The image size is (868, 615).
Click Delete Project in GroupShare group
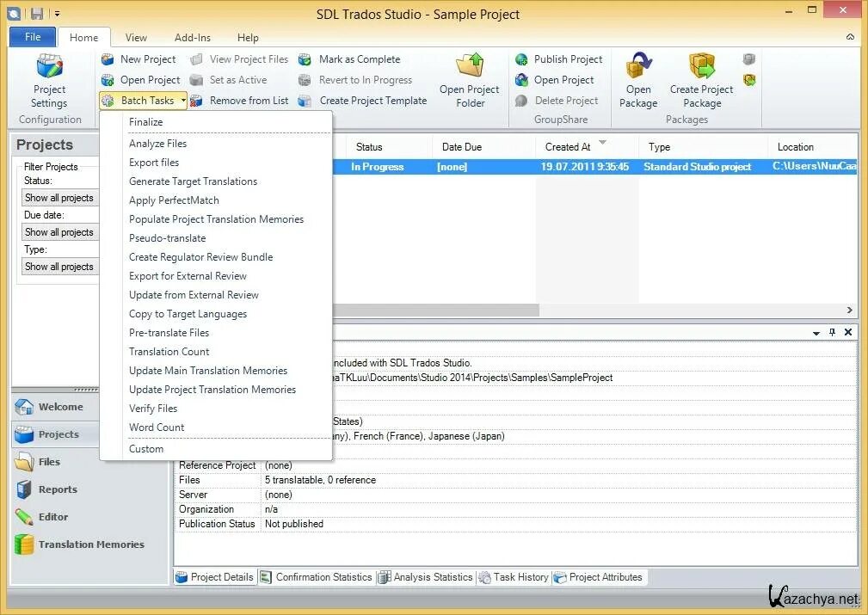[557, 101]
